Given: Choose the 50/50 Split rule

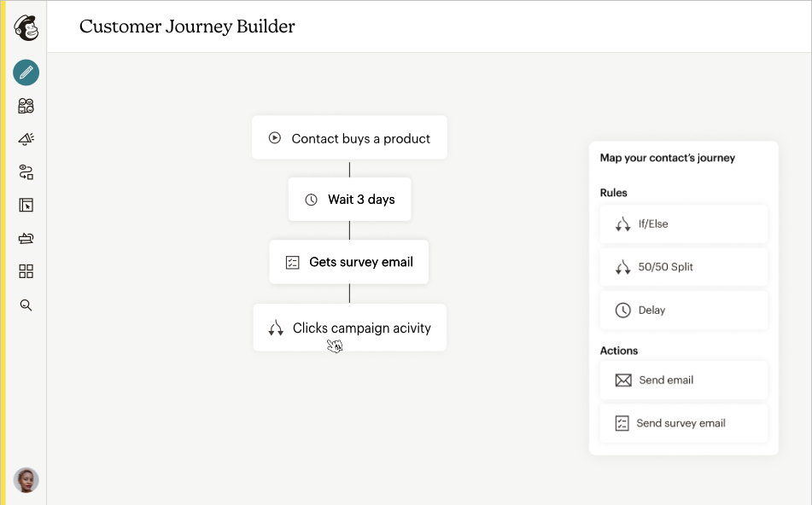Looking at the screenshot, I should pos(684,267).
